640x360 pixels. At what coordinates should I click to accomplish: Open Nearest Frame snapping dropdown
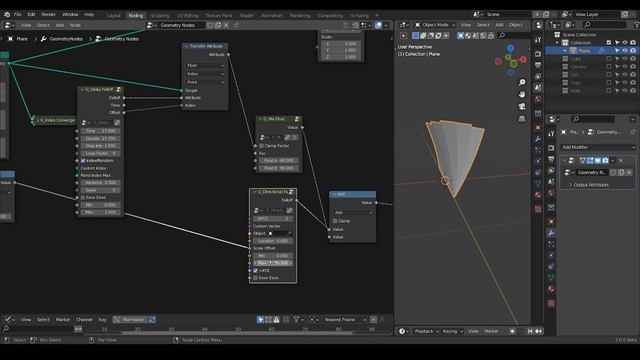pyautogui.click(x=344, y=320)
